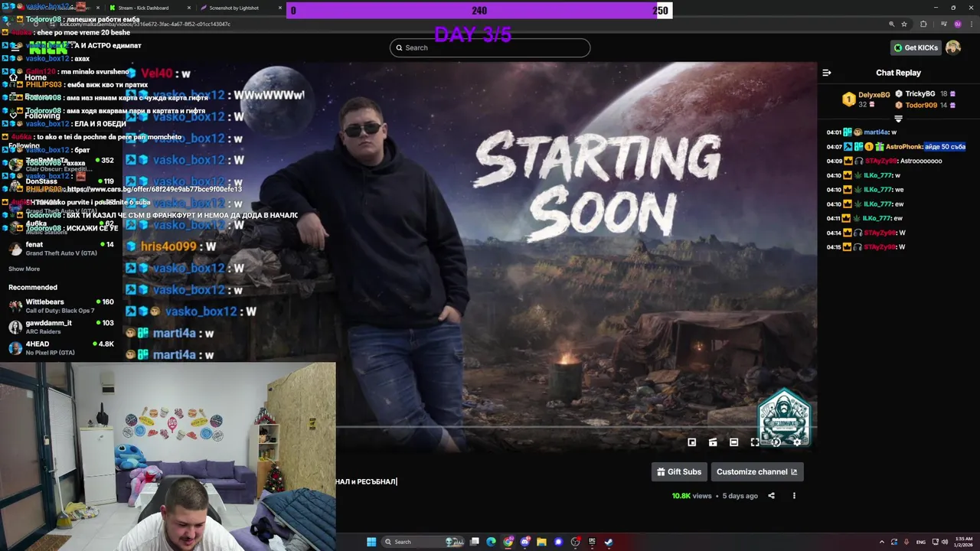Click Show More in sidebar
The height and width of the screenshot is (551, 980).
(x=24, y=269)
